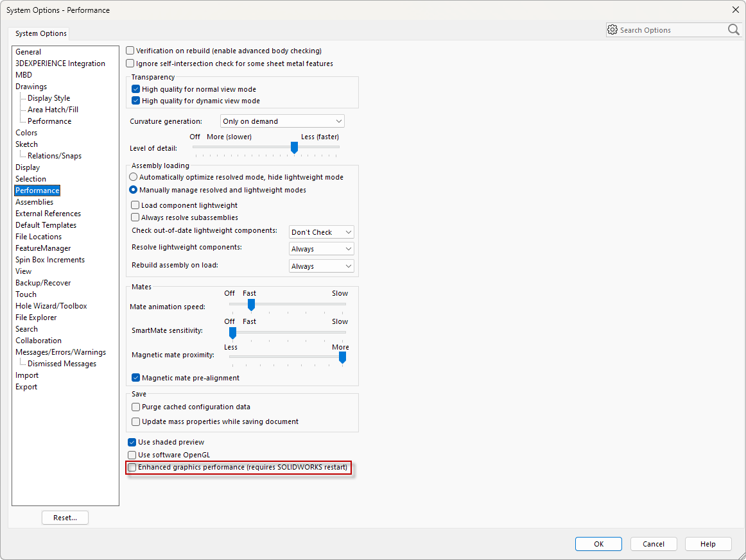746x560 pixels.
Task: Click the Help button
Action: coord(707,543)
